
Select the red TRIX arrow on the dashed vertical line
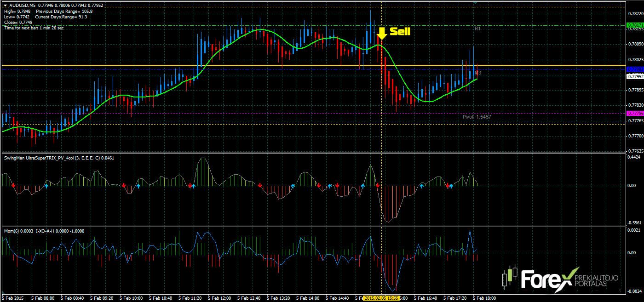(378, 185)
